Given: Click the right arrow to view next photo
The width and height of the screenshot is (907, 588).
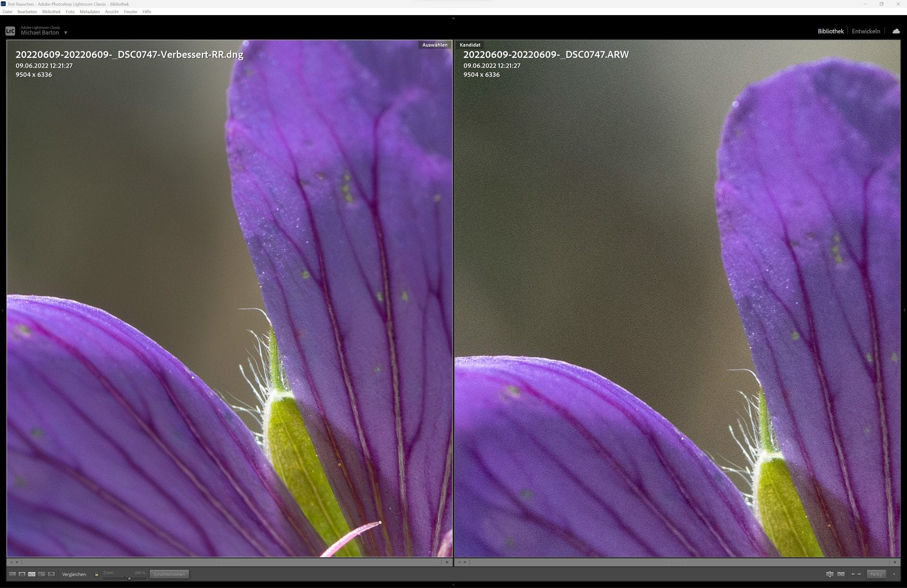Looking at the screenshot, I should [x=859, y=574].
